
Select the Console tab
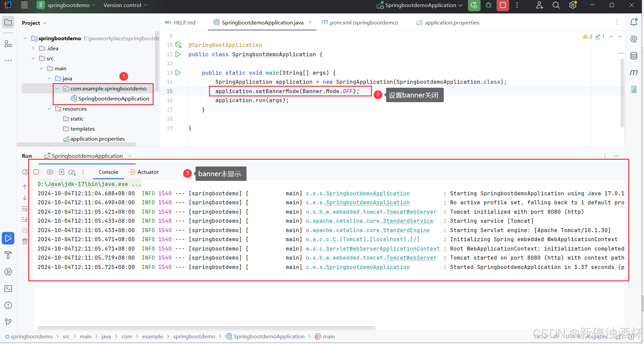(108, 172)
